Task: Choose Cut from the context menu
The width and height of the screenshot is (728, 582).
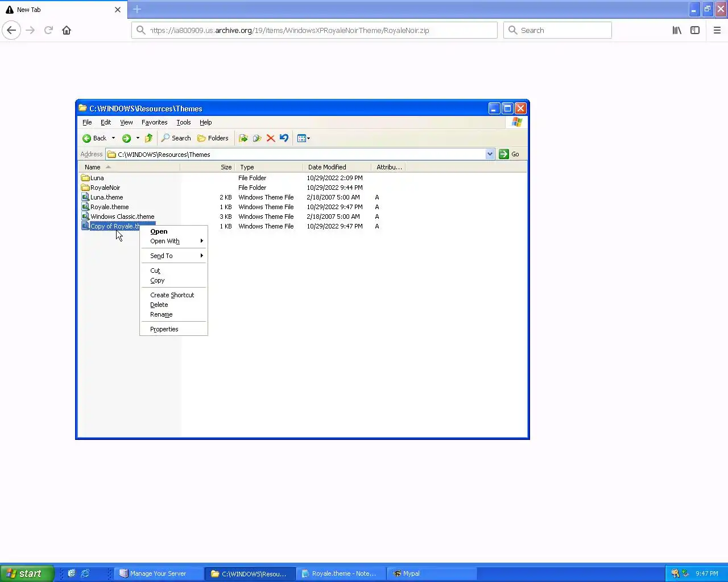Action: [x=173, y=271]
